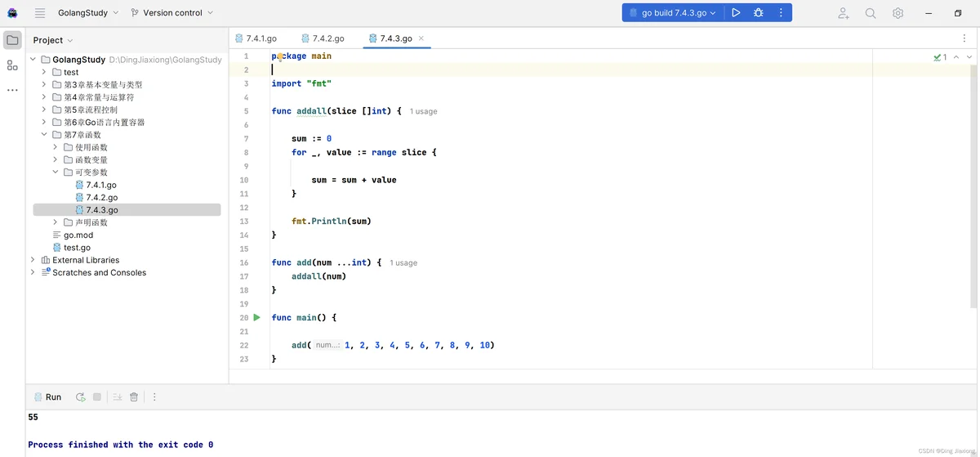Click the green run gutter icon beside func main

click(x=256, y=317)
